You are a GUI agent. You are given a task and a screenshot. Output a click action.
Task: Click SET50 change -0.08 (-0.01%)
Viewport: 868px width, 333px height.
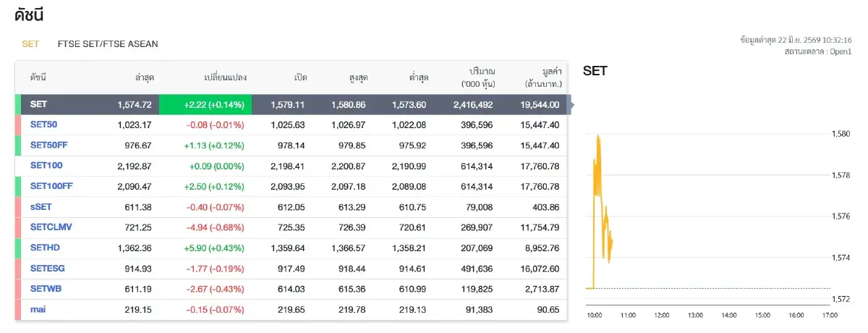(x=216, y=125)
